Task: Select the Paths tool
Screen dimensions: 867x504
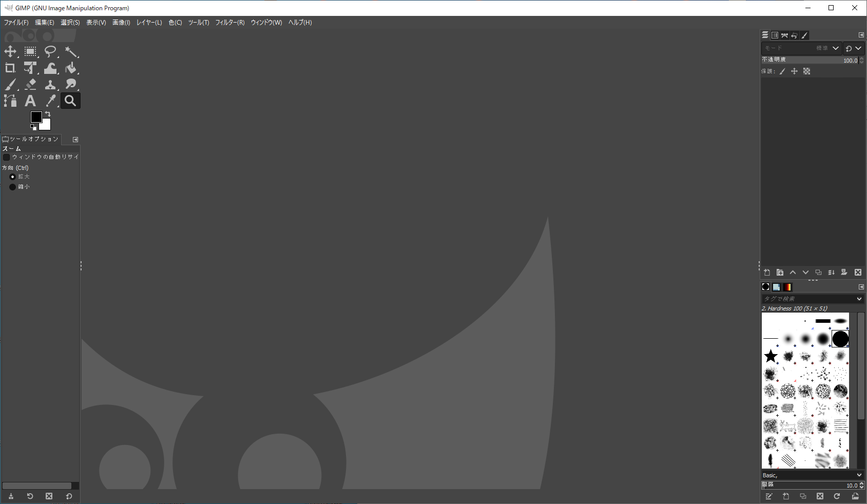Action: (x=10, y=101)
